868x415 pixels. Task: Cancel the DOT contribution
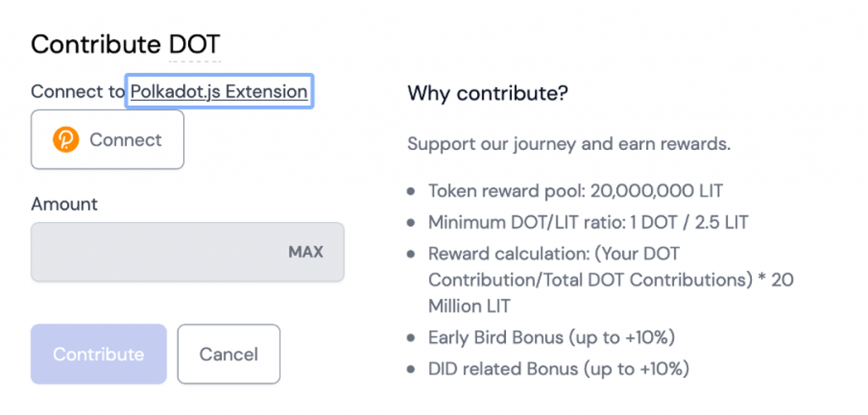[228, 354]
